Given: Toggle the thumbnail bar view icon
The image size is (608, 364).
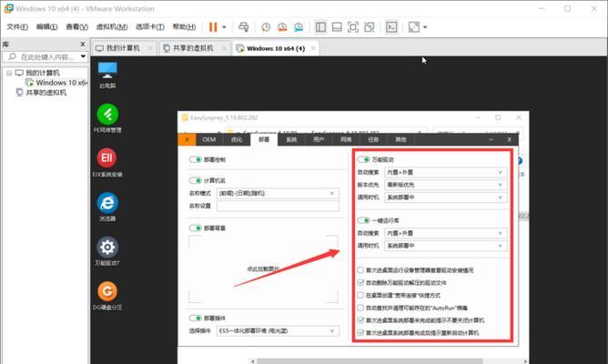Looking at the screenshot, I should point(337,26).
